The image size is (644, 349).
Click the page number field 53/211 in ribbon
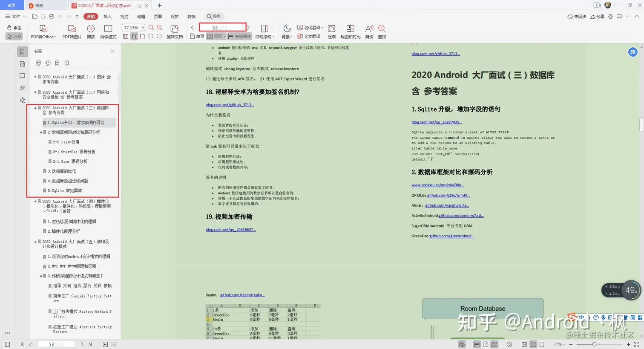(223, 28)
